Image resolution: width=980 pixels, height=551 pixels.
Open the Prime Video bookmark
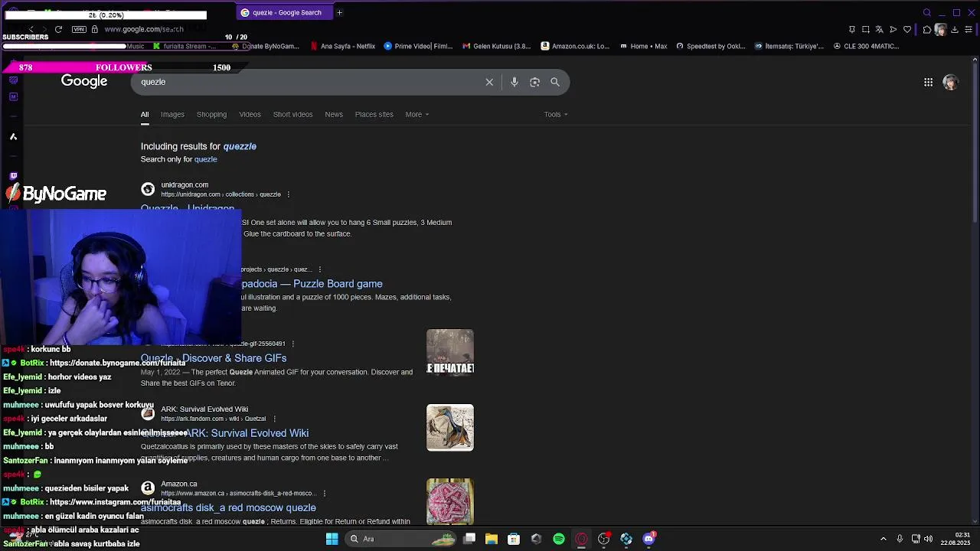click(x=418, y=46)
